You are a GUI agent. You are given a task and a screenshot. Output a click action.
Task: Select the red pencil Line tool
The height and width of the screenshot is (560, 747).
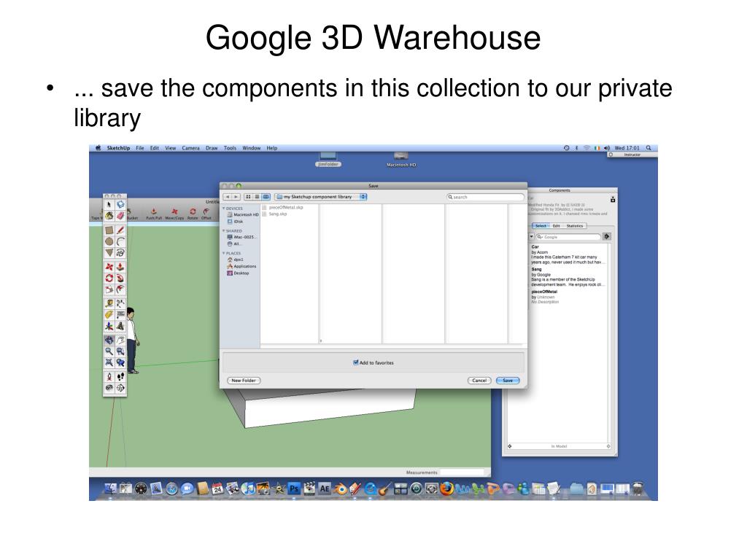coord(120,230)
